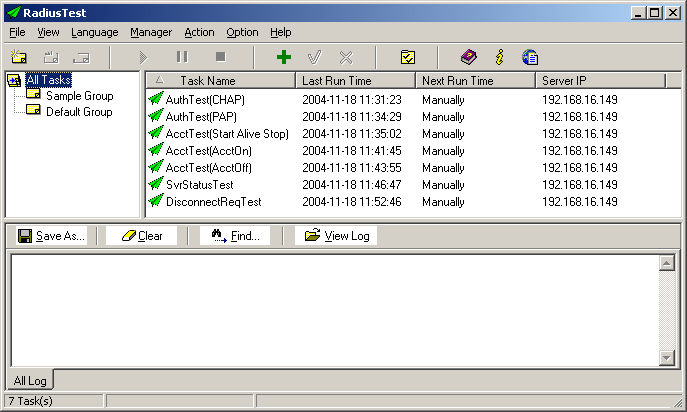Select the AuthTest(PAP) task
The width and height of the screenshot is (687, 412).
click(201, 117)
